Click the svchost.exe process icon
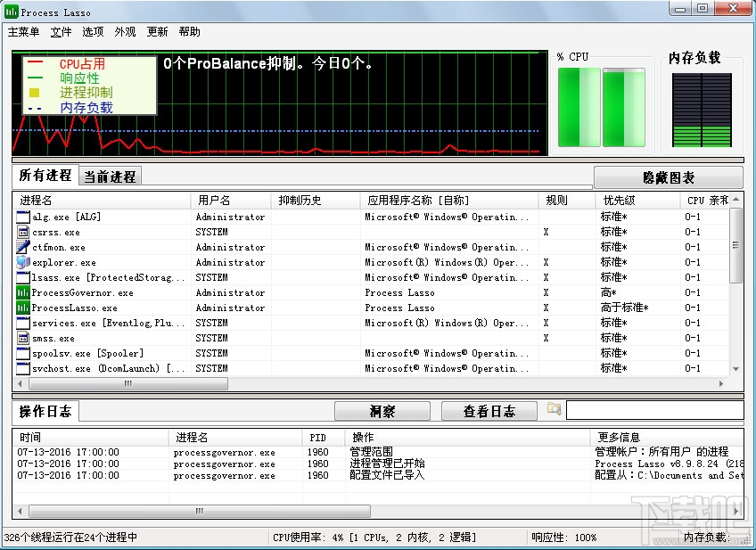The width and height of the screenshot is (756, 550). point(22,368)
